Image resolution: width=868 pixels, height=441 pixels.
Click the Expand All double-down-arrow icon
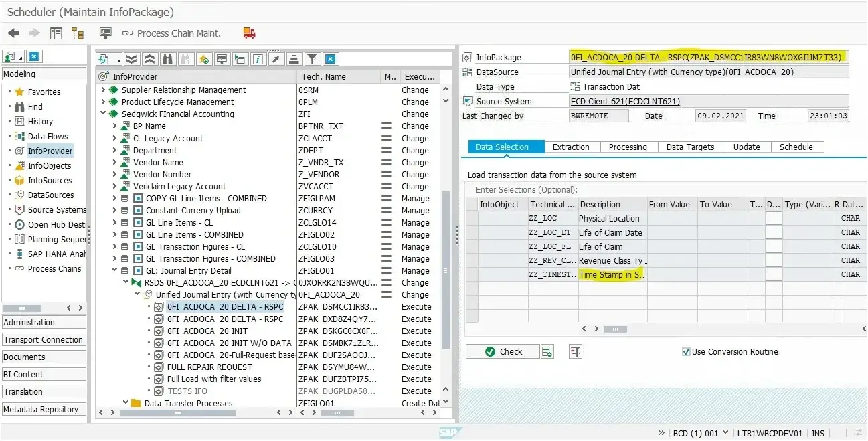point(132,59)
